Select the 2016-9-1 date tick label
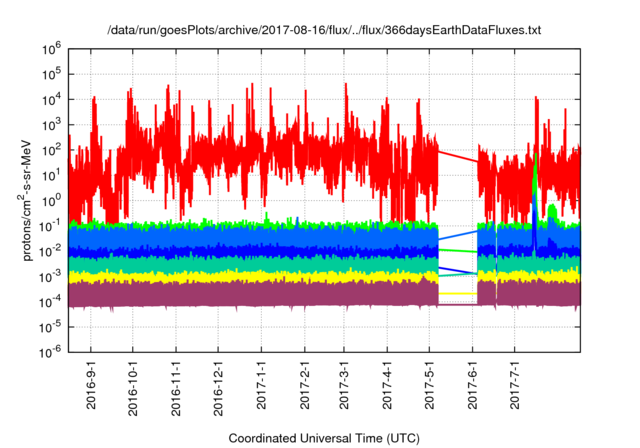The height and width of the screenshot is (448, 640). point(91,385)
